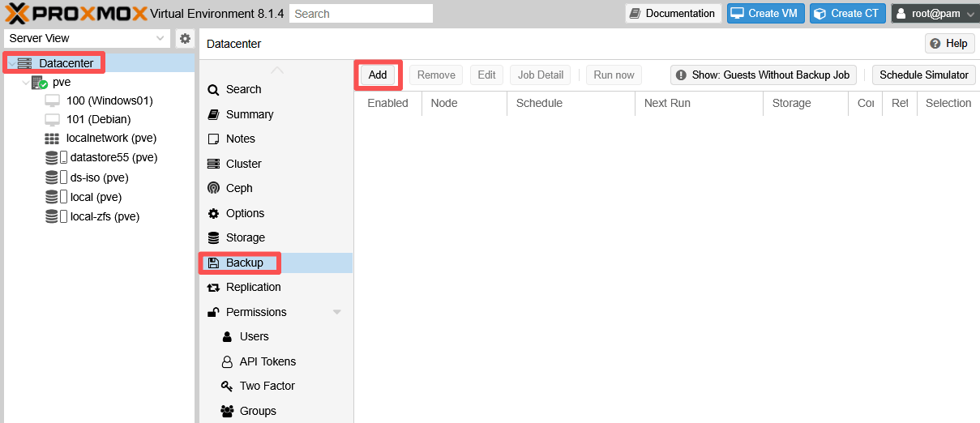Open the API Tokens page
This screenshot has height=423, width=980.
276,361
